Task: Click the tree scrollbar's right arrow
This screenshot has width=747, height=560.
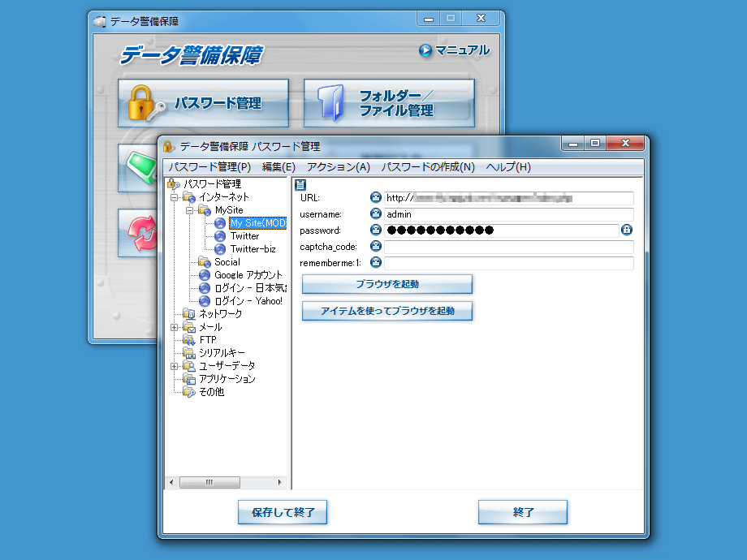Action: 279,482
